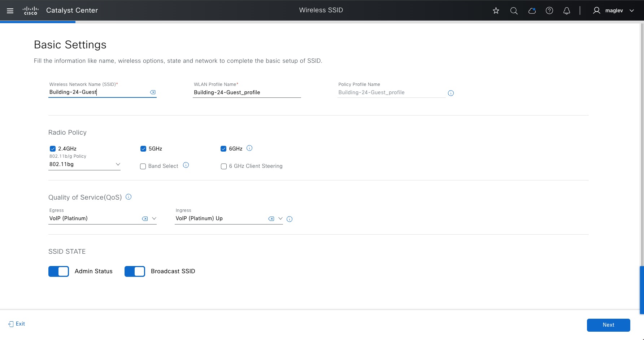Open the hamburger navigation menu

[10, 11]
